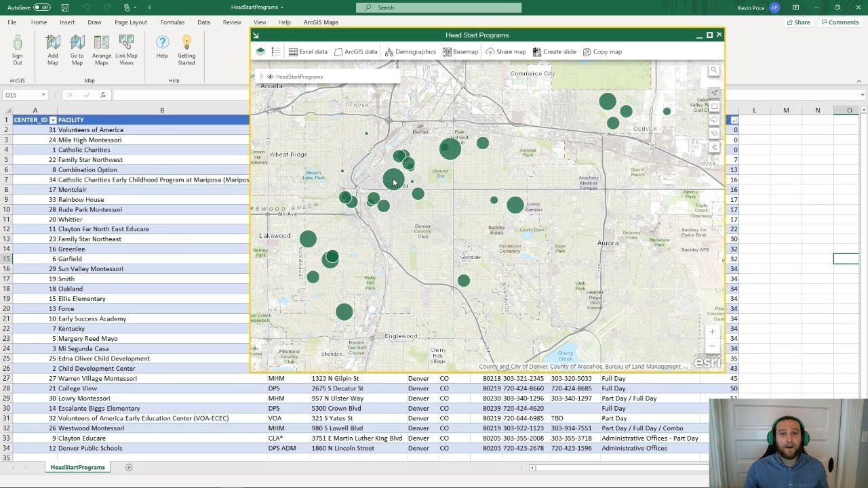Click the Comments button
The width and height of the screenshot is (868, 488).
coord(840,22)
